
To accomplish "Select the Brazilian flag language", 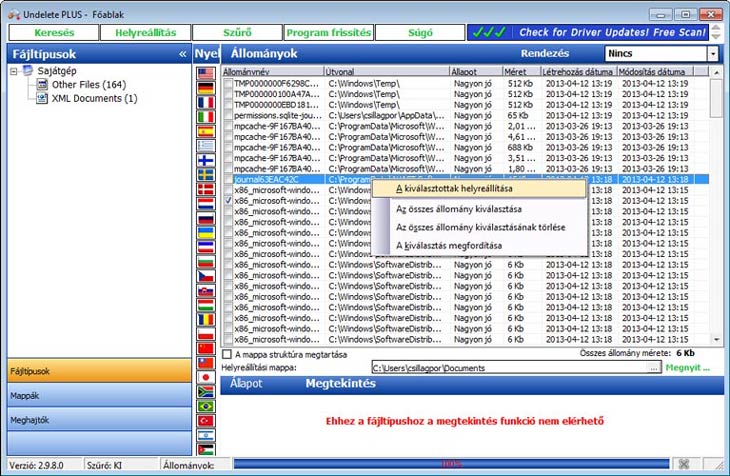I will click(206, 406).
